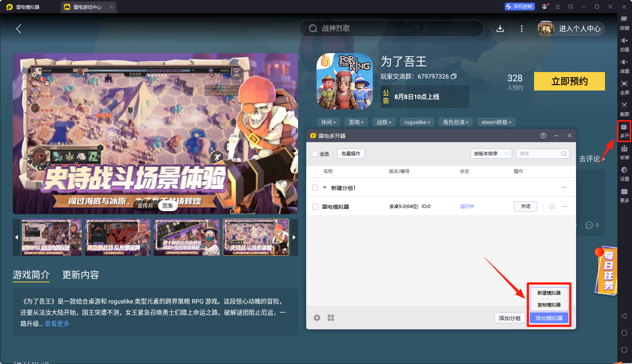Select the 雷电模拟器 row checkbox
This screenshot has height=364, width=632.
315,207
